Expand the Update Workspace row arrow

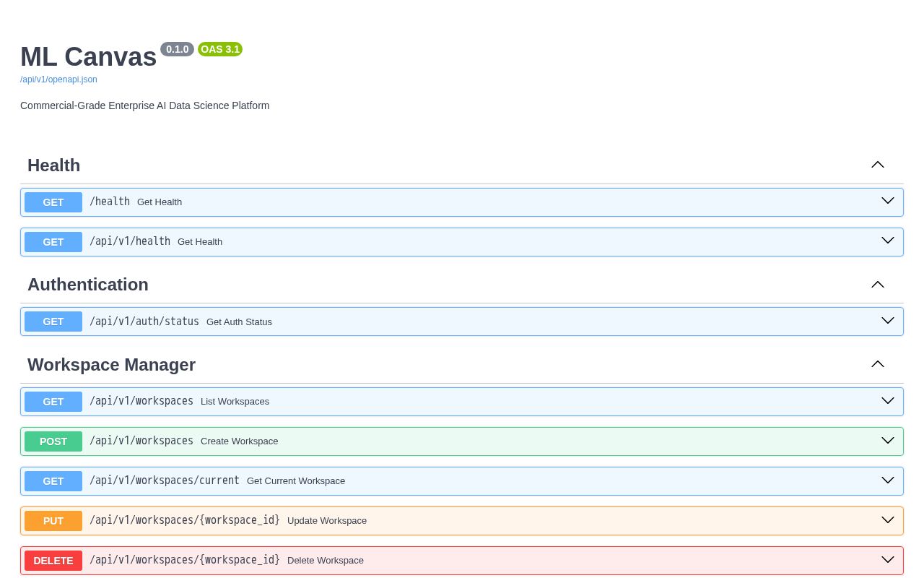coord(888,519)
